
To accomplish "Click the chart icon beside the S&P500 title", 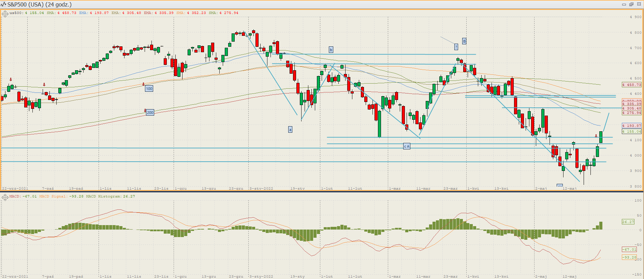I will 3,4.
